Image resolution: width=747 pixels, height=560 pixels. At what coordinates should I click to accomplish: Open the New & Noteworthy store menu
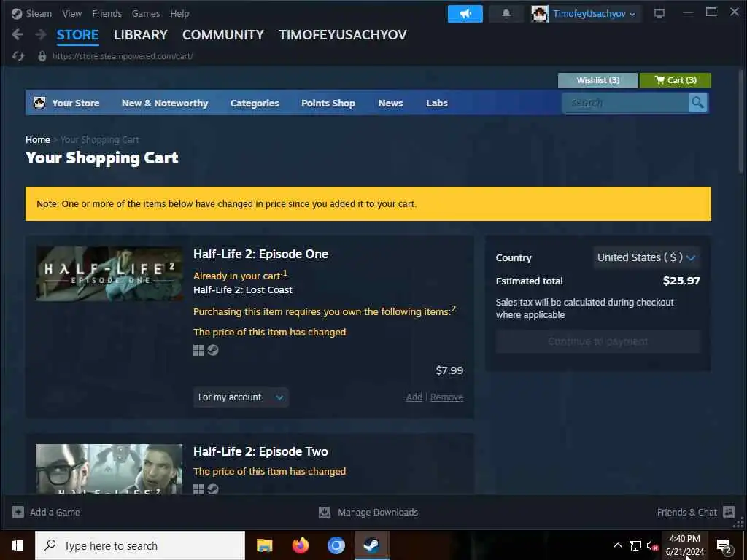pos(165,103)
